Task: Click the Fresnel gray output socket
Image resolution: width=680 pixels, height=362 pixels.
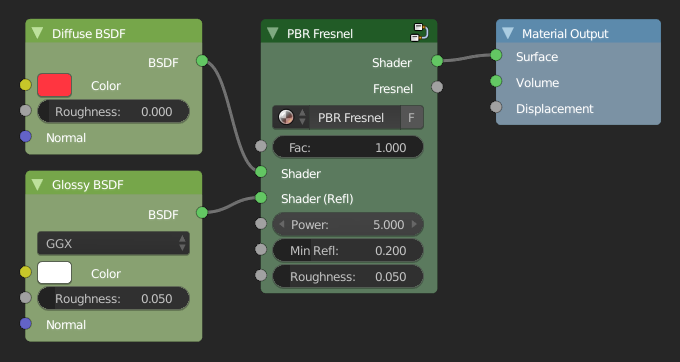Action: coord(437,87)
